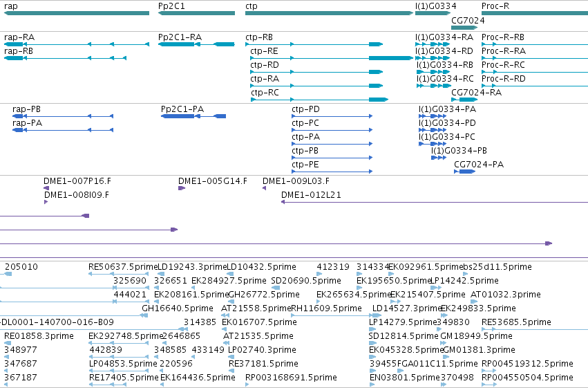
Task: Click the ctp-PB protein label
Action: (x=305, y=151)
